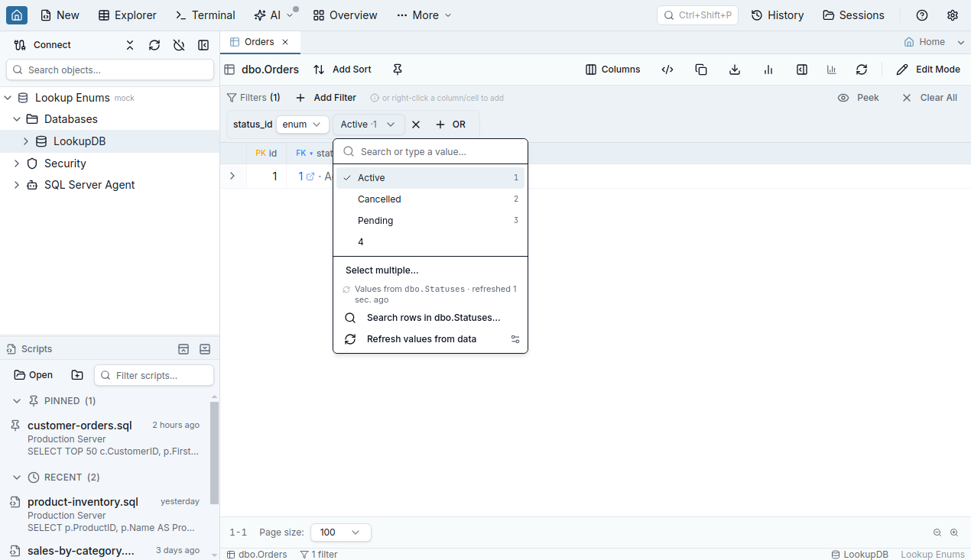
Task: Select the Active option
Action: coord(430,178)
